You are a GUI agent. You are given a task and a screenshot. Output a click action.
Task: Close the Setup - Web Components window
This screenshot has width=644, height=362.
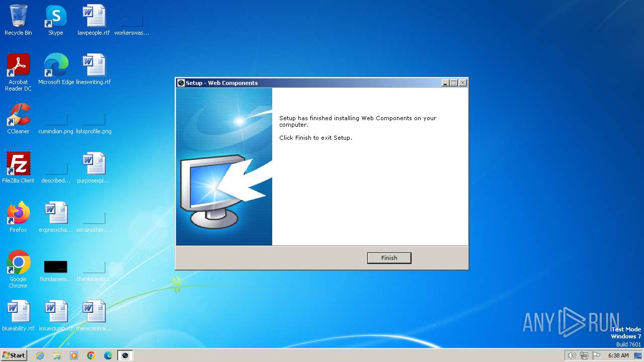463,83
